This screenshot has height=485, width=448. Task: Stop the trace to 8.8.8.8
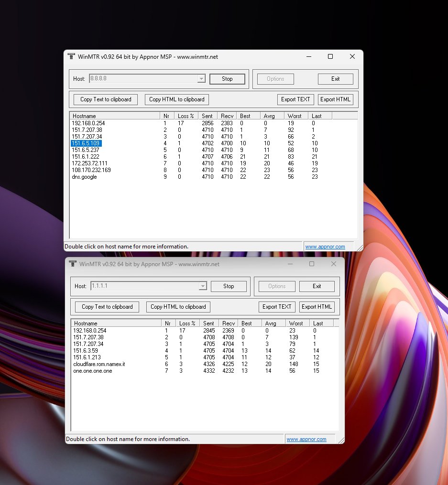click(227, 79)
